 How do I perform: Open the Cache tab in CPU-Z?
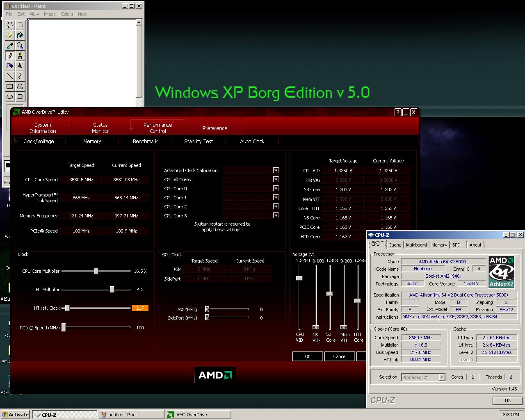[x=395, y=245]
